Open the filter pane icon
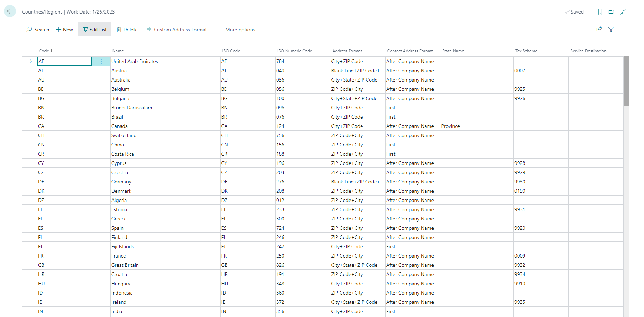The height and width of the screenshot is (317, 644). 611,30
